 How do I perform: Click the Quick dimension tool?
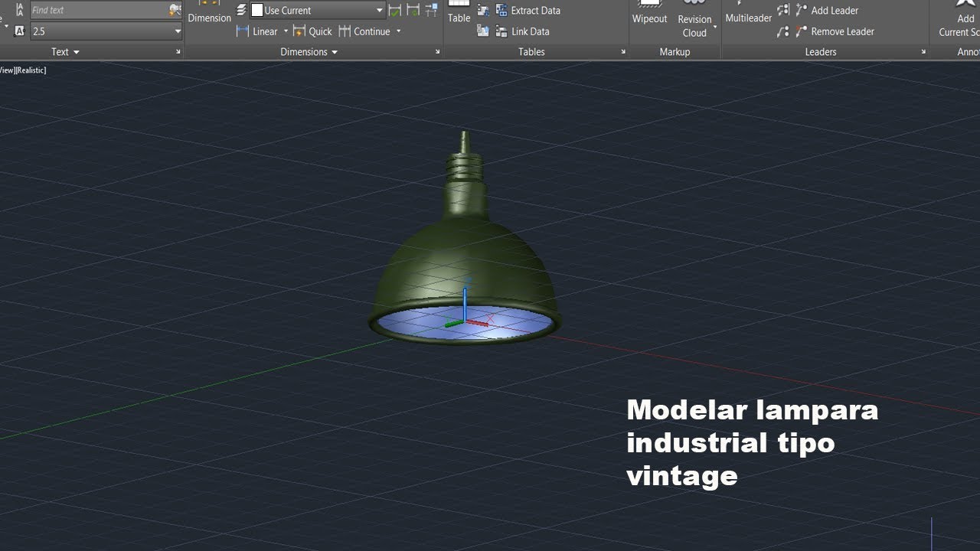312,31
